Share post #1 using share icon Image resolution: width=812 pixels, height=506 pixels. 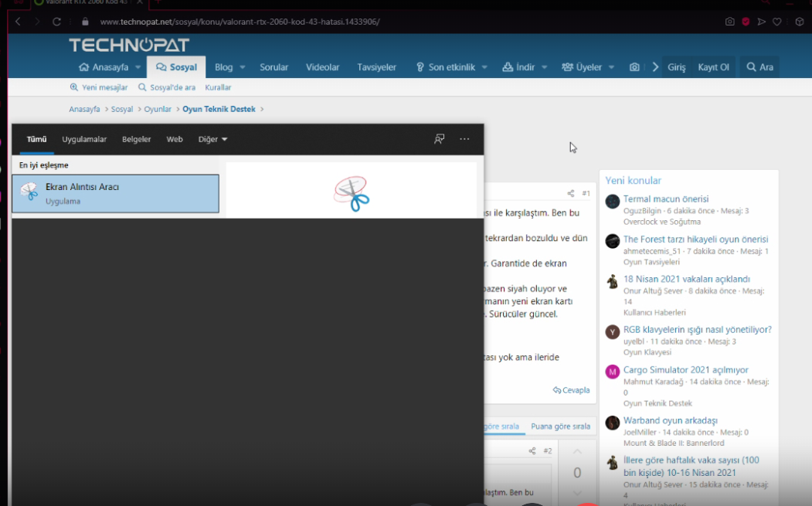pyautogui.click(x=571, y=193)
